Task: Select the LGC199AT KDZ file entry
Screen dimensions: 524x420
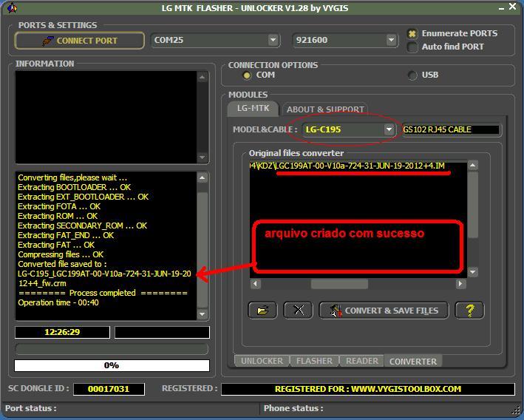Action: click(x=347, y=166)
